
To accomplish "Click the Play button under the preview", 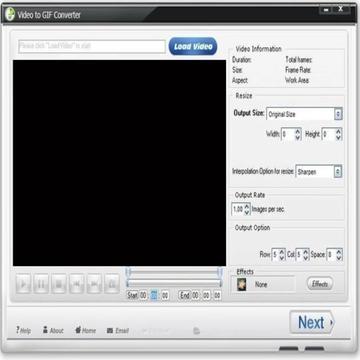I will [23, 284].
